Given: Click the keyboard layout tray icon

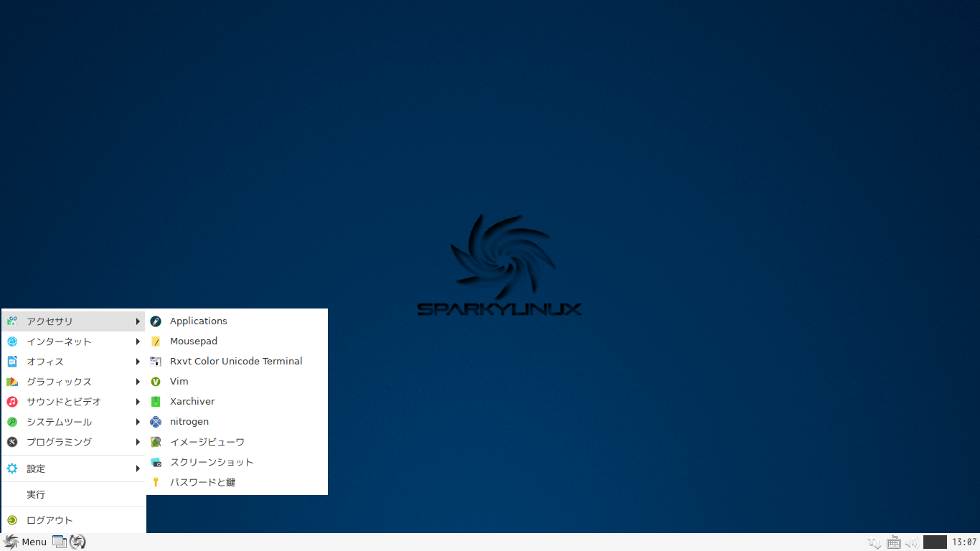Looking at the screenshot, I should click(x=893, y=542).
